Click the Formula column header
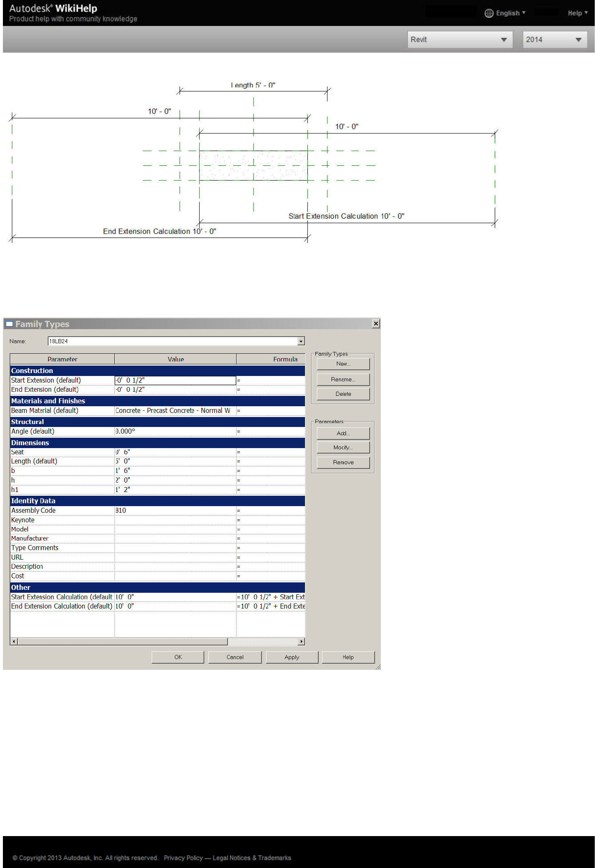 click(271, 359)
